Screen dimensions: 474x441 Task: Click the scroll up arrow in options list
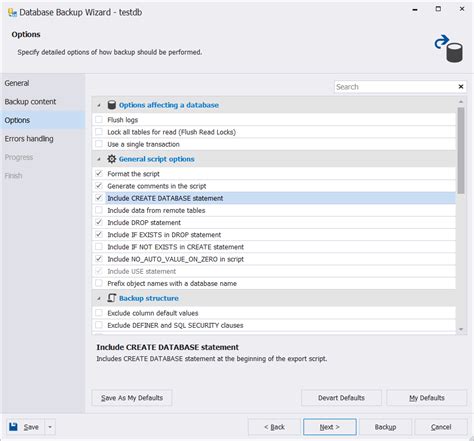point(461,101)
